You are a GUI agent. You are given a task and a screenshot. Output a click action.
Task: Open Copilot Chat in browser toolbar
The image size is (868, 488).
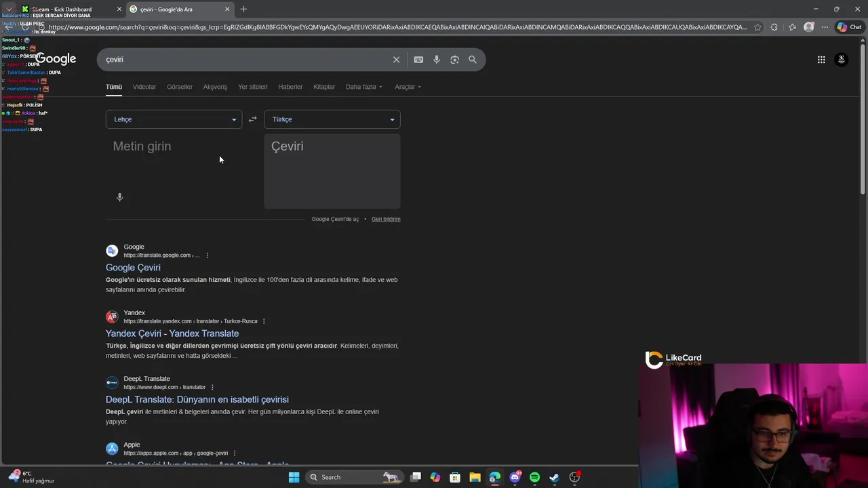[850, 27]
